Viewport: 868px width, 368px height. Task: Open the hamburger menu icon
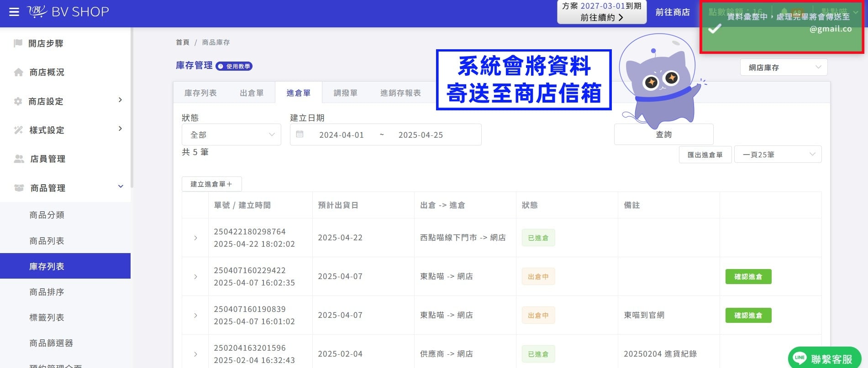point(14,12)
